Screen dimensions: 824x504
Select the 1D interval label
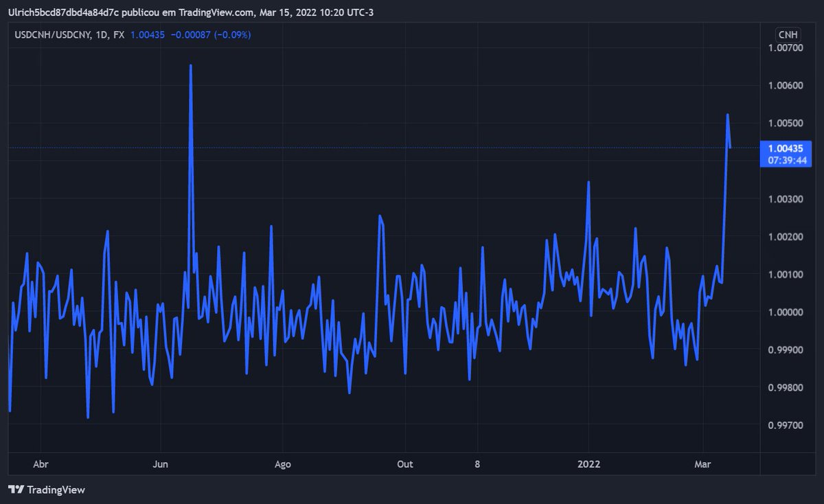[102, 34]
